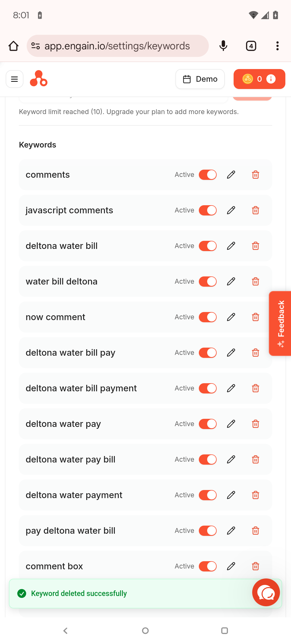
Task: Disable the 'deltona water bill pay' keyword toggle
Action: [x=208, y=353]
